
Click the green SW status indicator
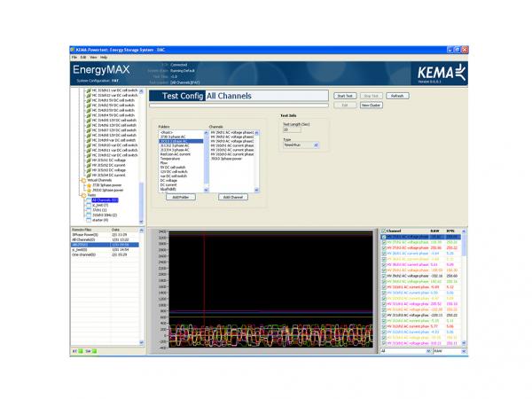94,351
